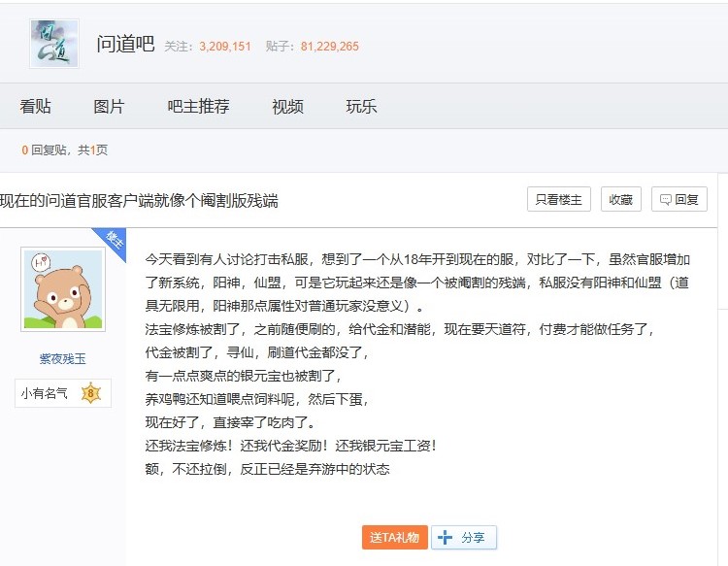Click the 分享 share button
This screenshot has height=566, width=728.
pos(464,537)
